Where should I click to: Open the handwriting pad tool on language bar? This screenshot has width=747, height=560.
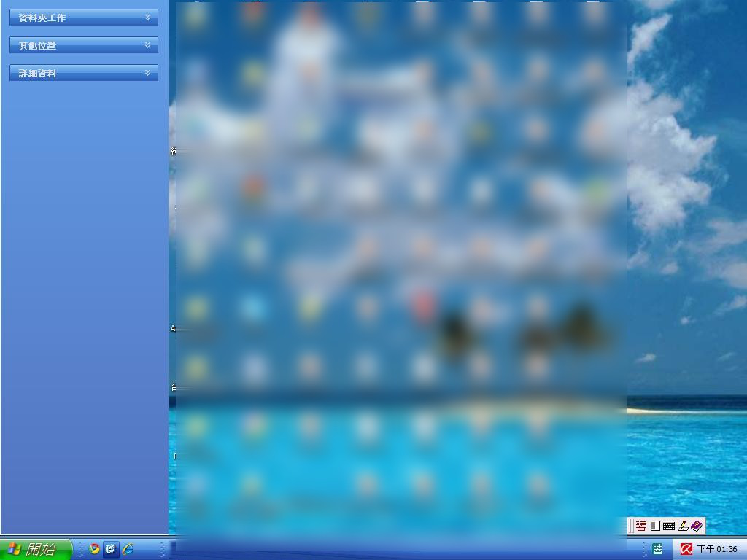pyautogui.click(x=683, y=526)
